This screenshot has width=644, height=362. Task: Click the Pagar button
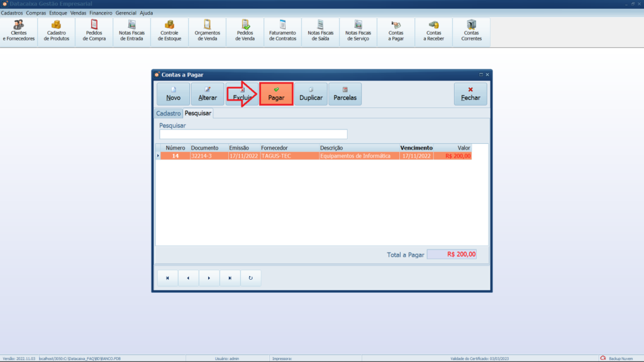(277, 94)
